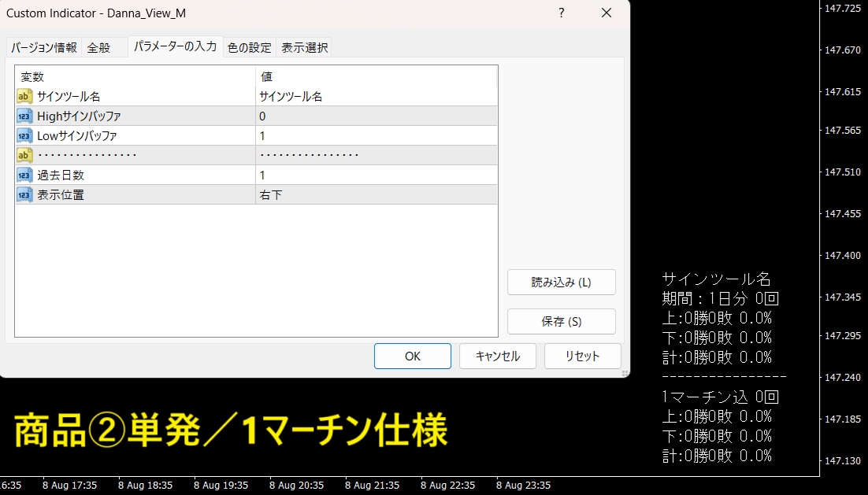Click the 期間：1日分 0回 chart text
Image resolution: width=868 pixels, height=495 pixels.
tap(720, 299)
